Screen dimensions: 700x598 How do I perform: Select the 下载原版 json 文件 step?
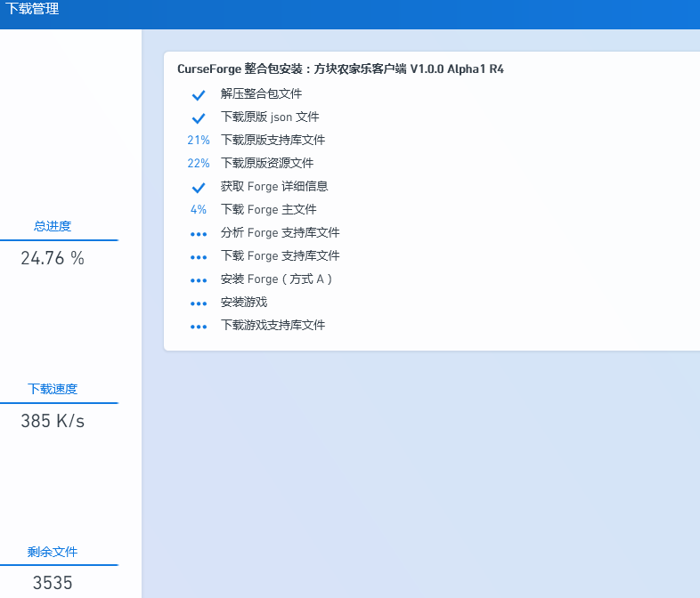[x=270, y=117]
